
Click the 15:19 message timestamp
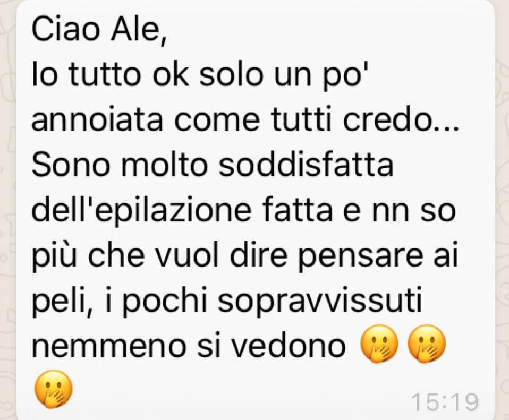(445, 402)
